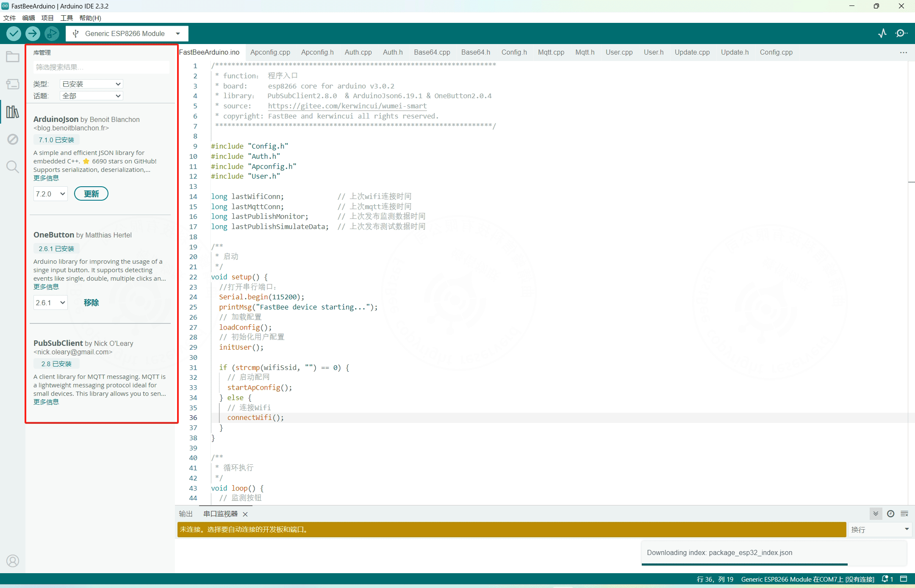Click the 更新 button for ArduinoJson

click(91, 194)
